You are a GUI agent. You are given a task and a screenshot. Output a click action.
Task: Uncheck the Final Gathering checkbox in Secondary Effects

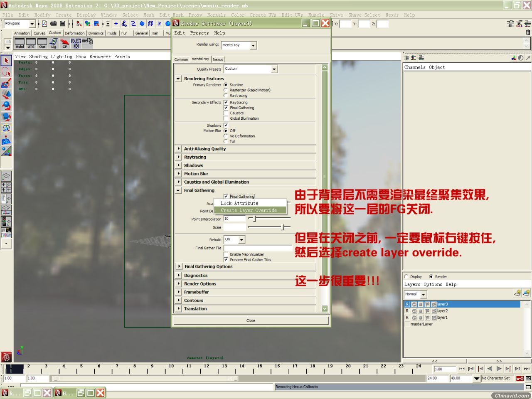(x=226, y=108)
